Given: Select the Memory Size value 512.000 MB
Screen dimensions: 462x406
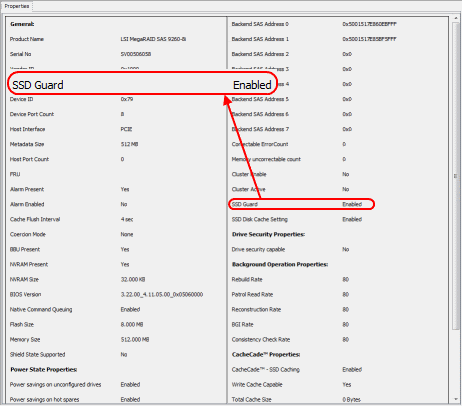Looking at the screenshot, I should [135, 339].
